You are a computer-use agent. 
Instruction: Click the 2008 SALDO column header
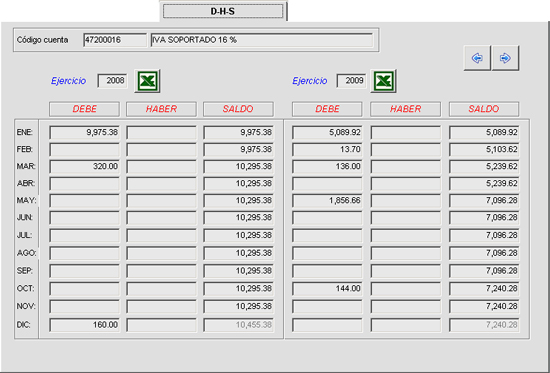(238, 109)
